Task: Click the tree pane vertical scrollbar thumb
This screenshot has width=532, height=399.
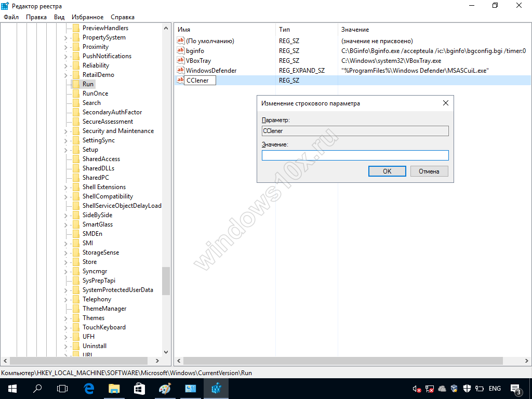Action: tap(166, 281)
